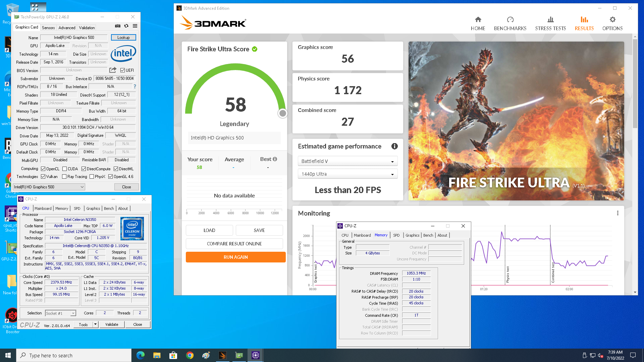Click the CPU-Z icon in the taskbar

[x=256, y=355]
